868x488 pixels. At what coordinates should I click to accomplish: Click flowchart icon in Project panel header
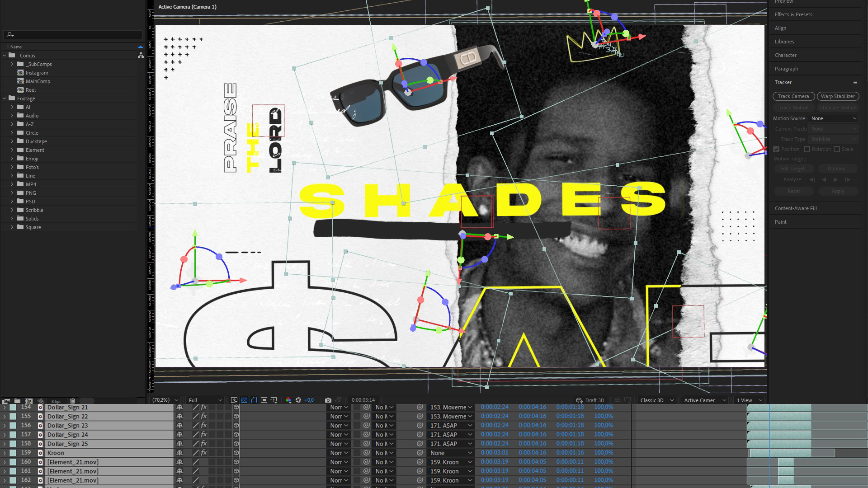(141, 55)
